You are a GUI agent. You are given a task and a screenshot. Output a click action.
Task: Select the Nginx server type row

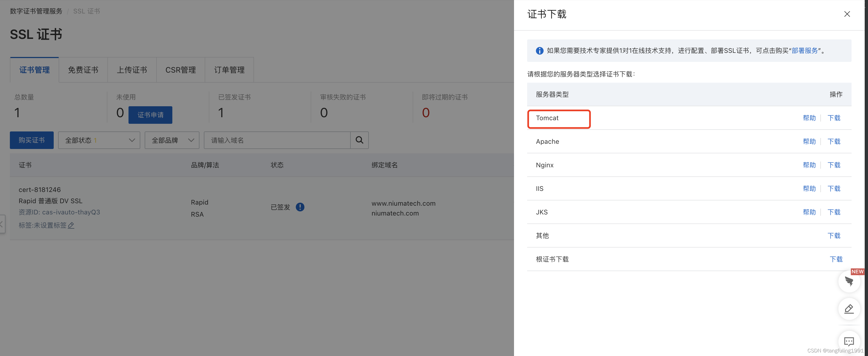pos(689,165)
